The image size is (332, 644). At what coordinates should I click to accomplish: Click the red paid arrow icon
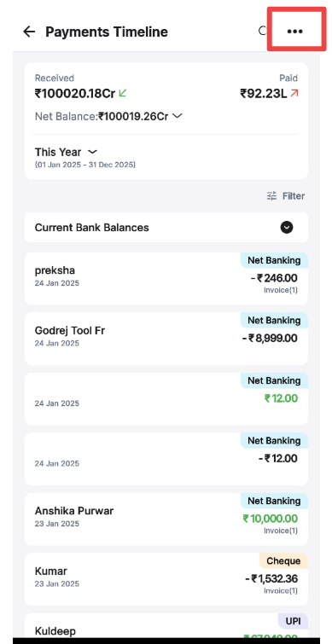point(294,94)
